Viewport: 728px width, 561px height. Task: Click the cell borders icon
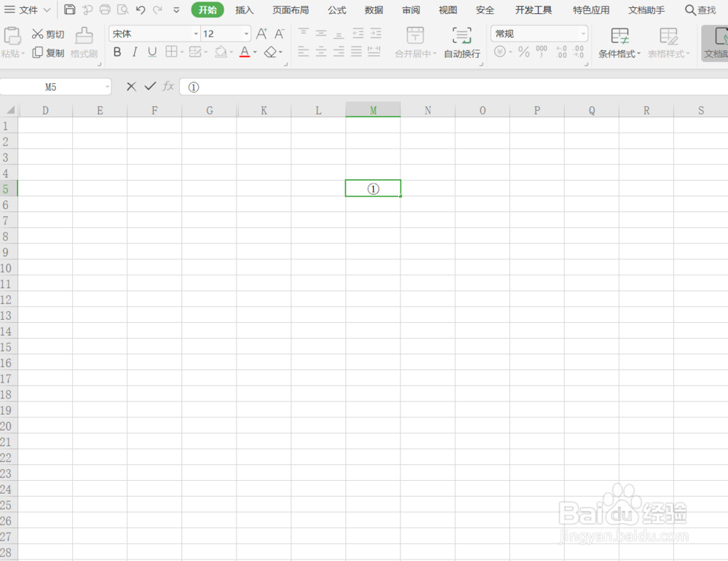coord(171,52)
